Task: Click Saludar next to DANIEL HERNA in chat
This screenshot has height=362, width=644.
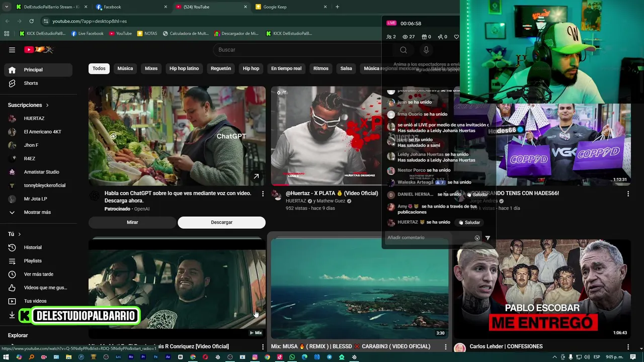Action: pyautogui.click(x=476, y=194)
